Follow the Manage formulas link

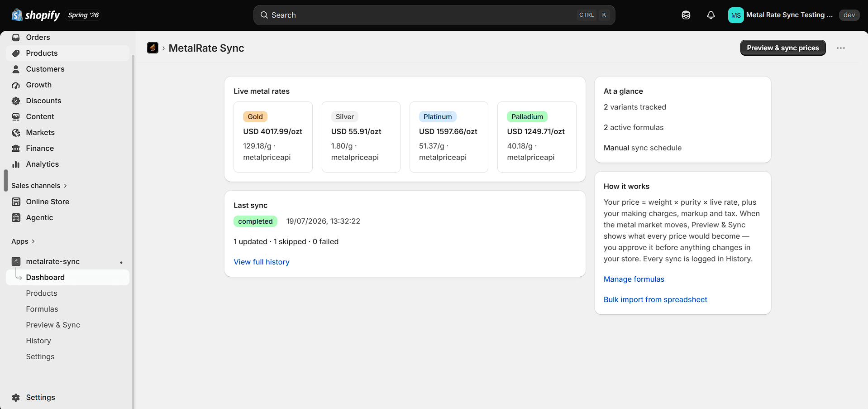634,279
